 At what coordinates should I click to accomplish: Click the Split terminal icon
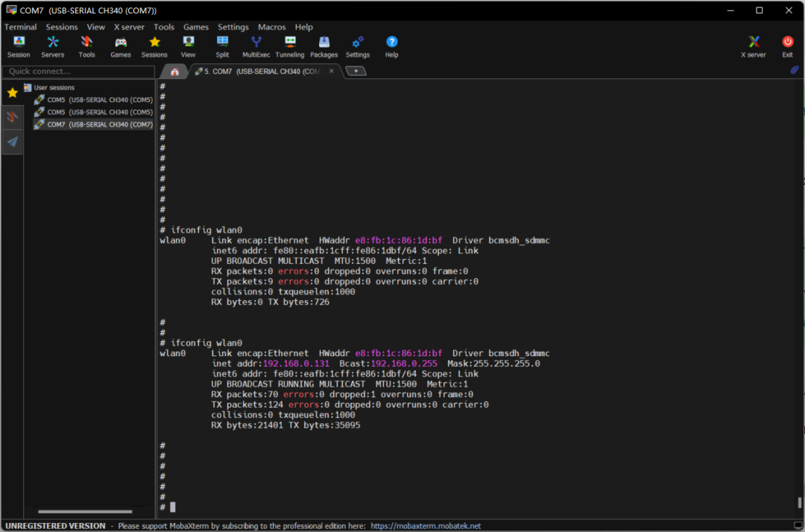coord(222,47)
